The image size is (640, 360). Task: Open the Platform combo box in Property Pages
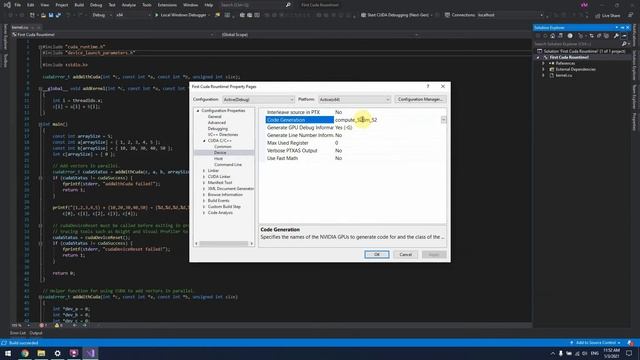point(354,100)
